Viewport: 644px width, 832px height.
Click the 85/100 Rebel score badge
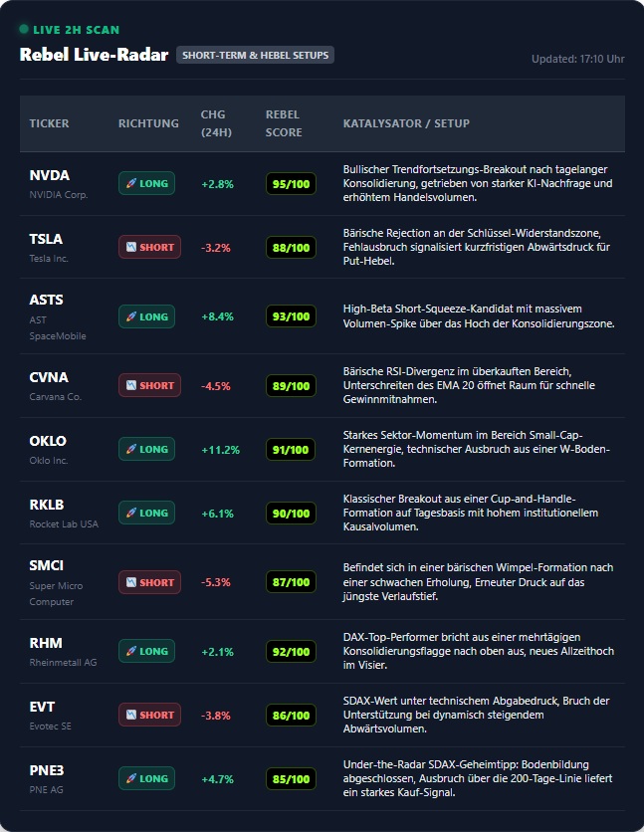291,779
